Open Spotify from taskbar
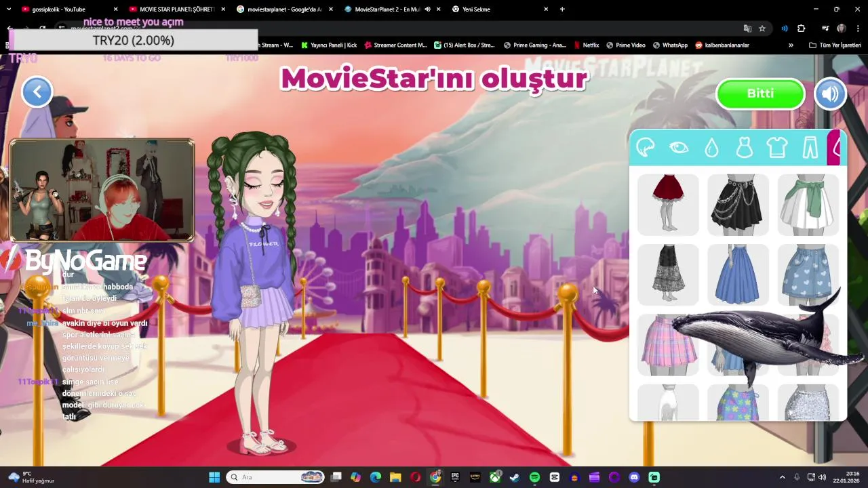 534,477
